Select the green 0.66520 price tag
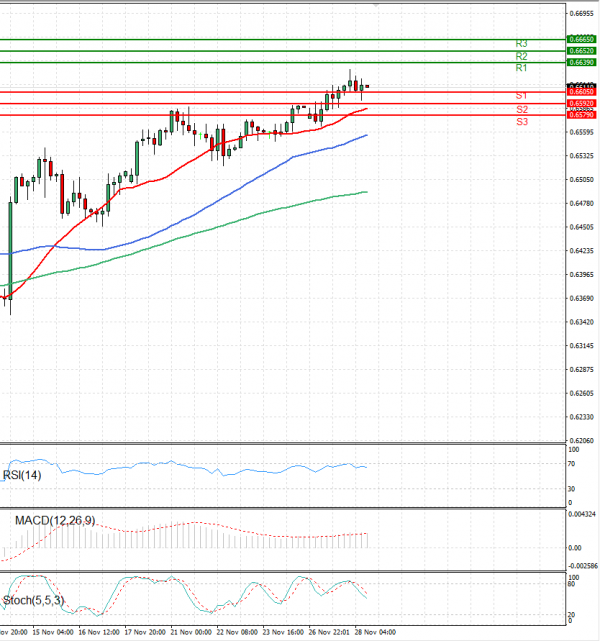 581,51
